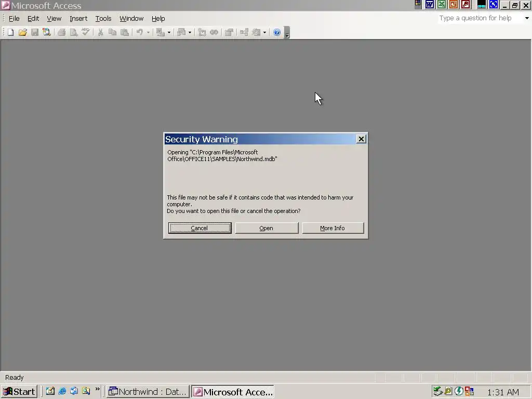Expand the Quick Launch chevron on taskbar
Image resolution: width=532 pixels, height=399 pixels.
pos(98,389)
